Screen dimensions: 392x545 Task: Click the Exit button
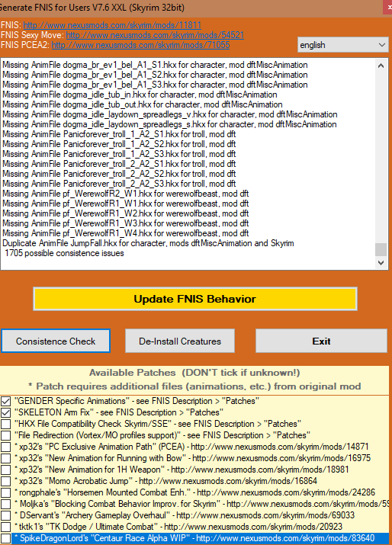coord(321,341)
